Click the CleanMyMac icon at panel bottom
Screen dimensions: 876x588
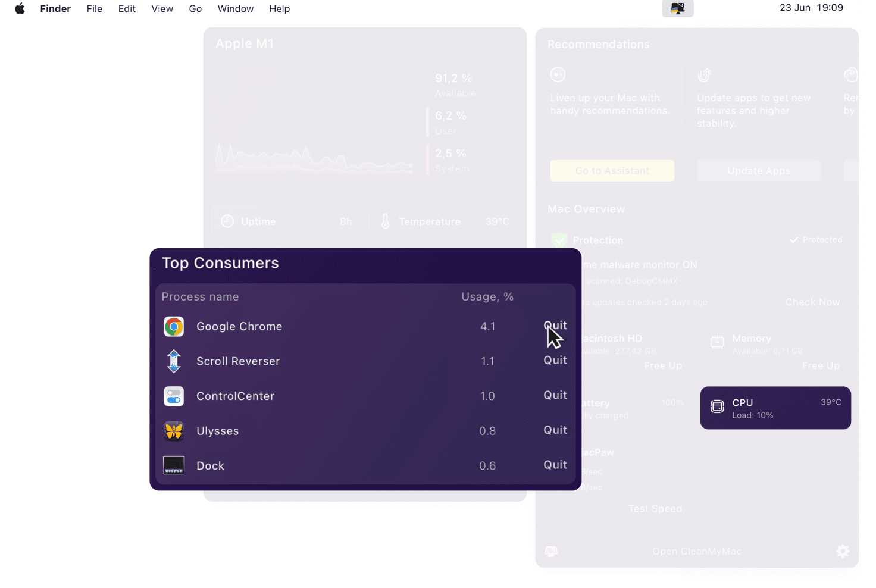point(551,552)
